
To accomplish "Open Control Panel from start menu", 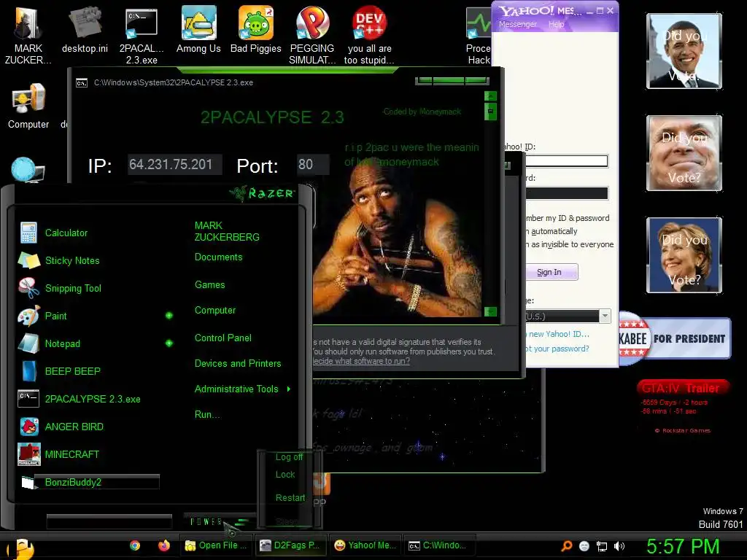I will click(223, 338).
